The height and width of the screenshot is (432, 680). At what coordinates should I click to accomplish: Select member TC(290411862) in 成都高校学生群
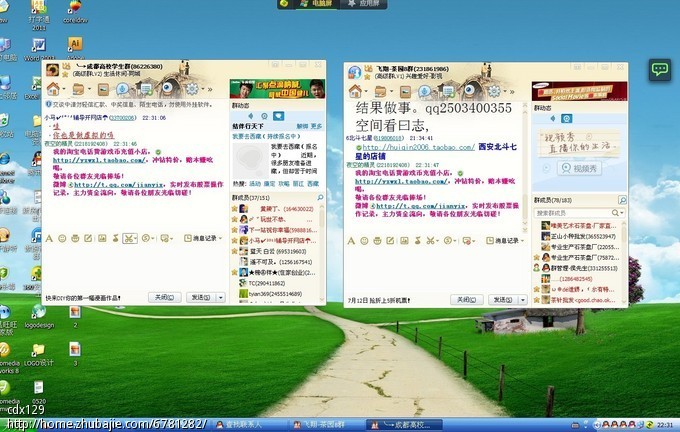click(x=263, y=283)
